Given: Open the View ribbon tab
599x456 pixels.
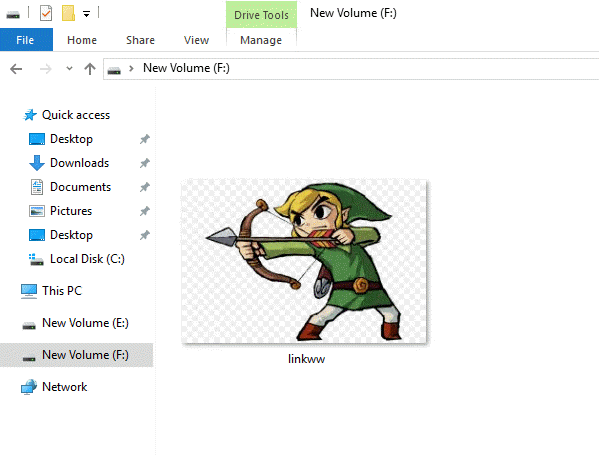Looking at the screenshot, I should pos(196,40).
